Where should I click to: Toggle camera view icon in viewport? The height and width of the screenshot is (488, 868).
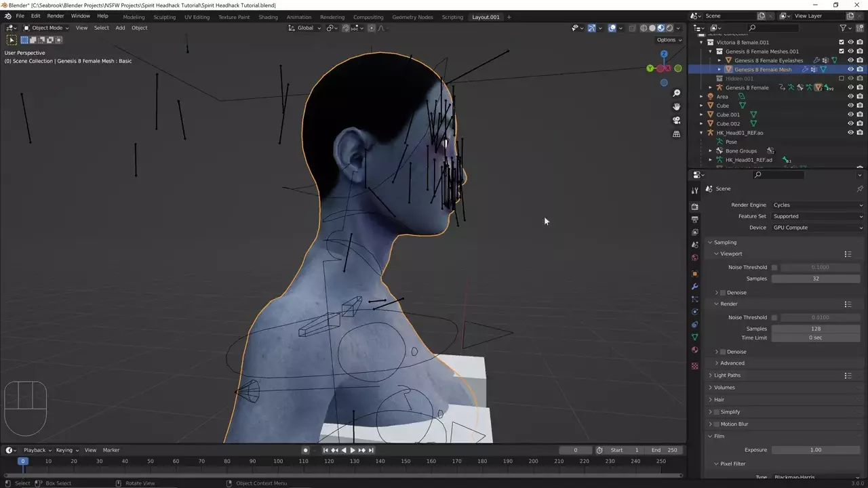click(x=676, y=120)
